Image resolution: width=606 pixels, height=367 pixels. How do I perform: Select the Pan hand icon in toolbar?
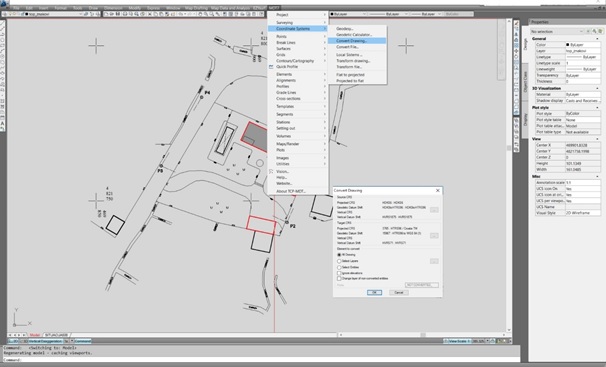pyautogui.click(x=200, y=14)
